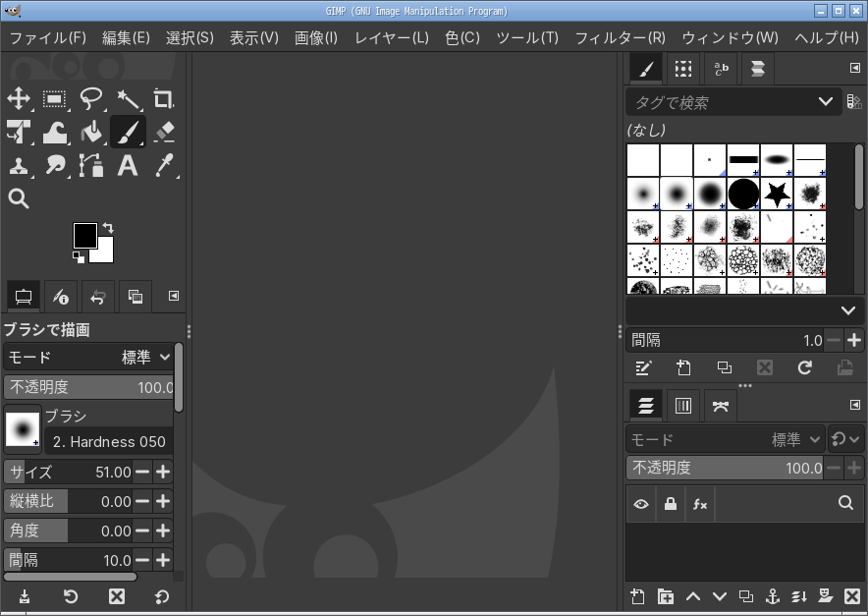Select the Move tool
This screenshot has width=868, height=616.
coord(20,99)
